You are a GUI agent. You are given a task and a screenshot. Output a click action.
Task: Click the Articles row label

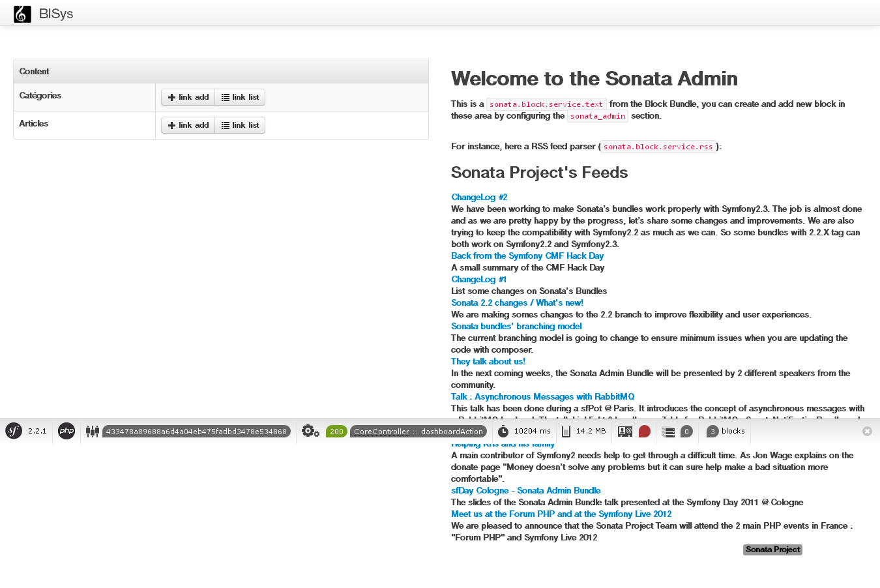(x=34, y=123)
